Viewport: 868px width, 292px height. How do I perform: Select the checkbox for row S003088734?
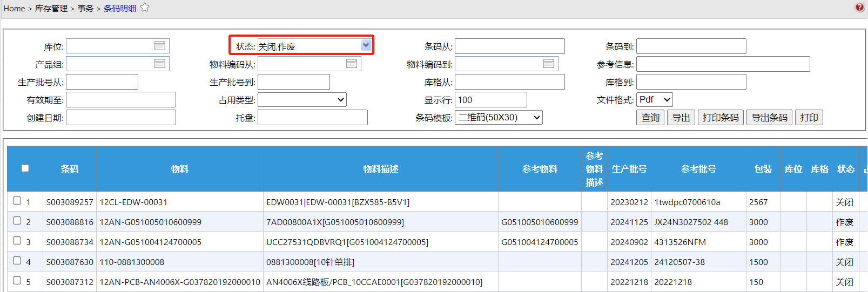(17, 241)
